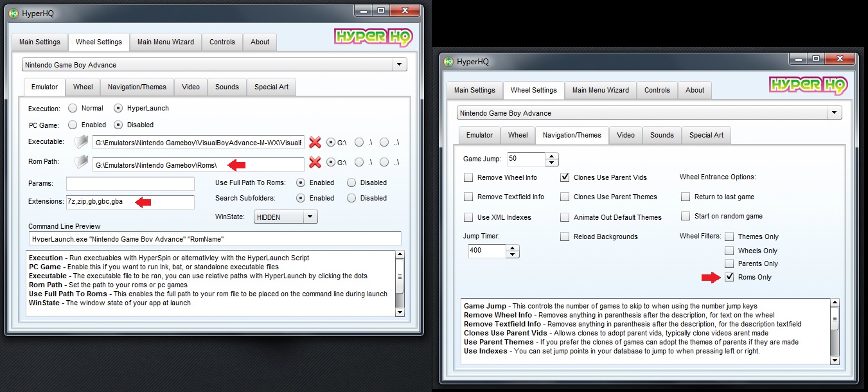Click the HyperHQ logo in right window
Viewport: 868px width, 392px height.
[808, 85]
